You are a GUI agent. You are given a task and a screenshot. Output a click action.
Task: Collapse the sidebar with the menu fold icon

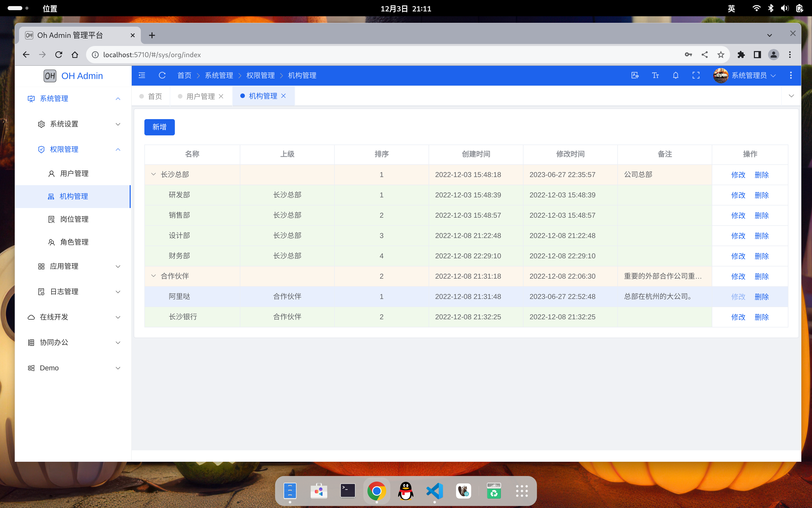click(x=142, y=75)
